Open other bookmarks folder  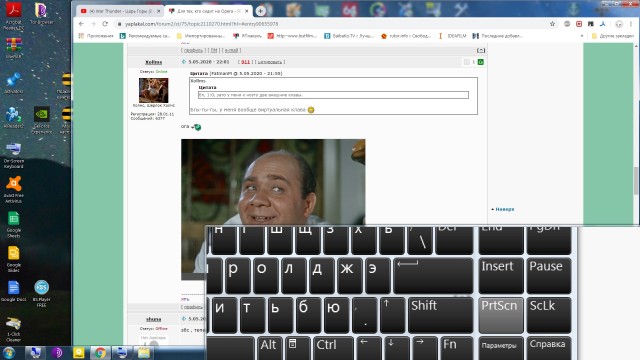[613, 36]
